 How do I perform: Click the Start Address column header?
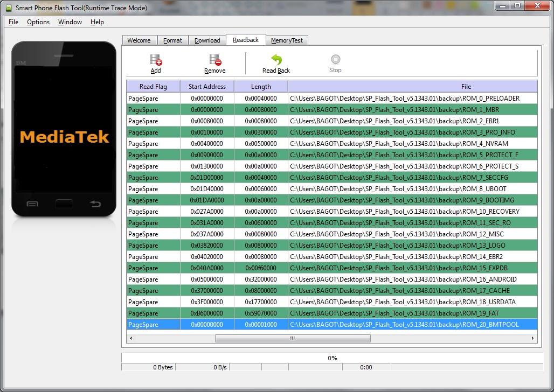point(207,86)
